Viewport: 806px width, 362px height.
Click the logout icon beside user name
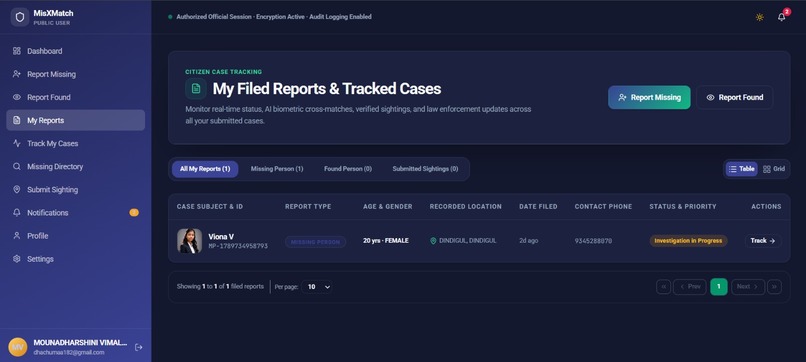[x=138, y=347]
